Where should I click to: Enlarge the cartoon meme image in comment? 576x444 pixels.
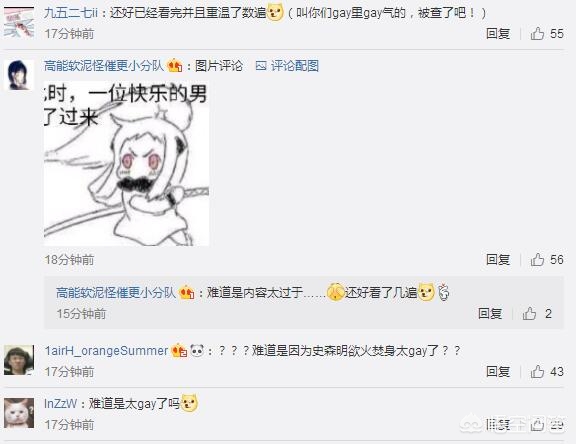126,163
